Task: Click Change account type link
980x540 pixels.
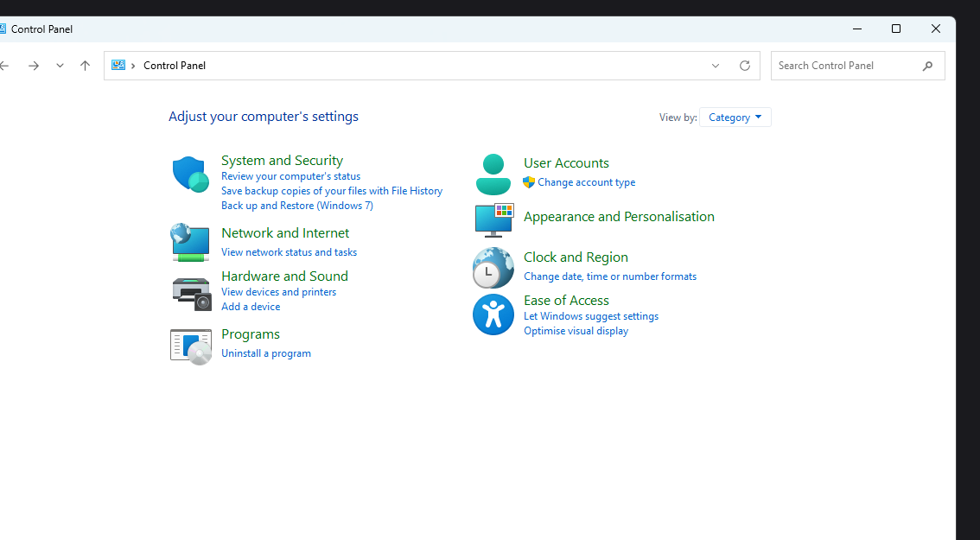Action: click(x=586, y=182)
